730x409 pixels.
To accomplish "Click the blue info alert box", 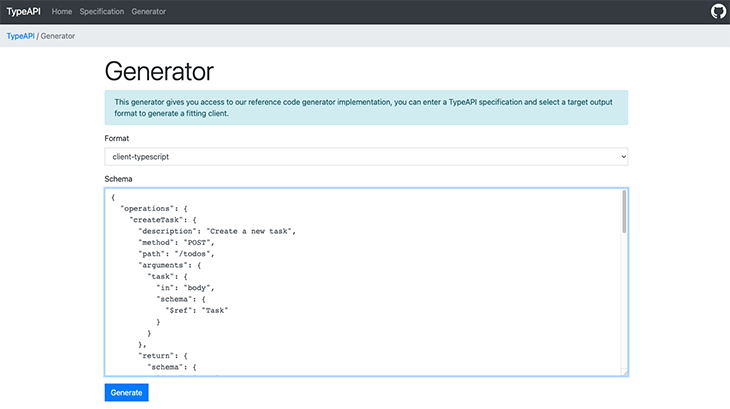I will (366, 107).
